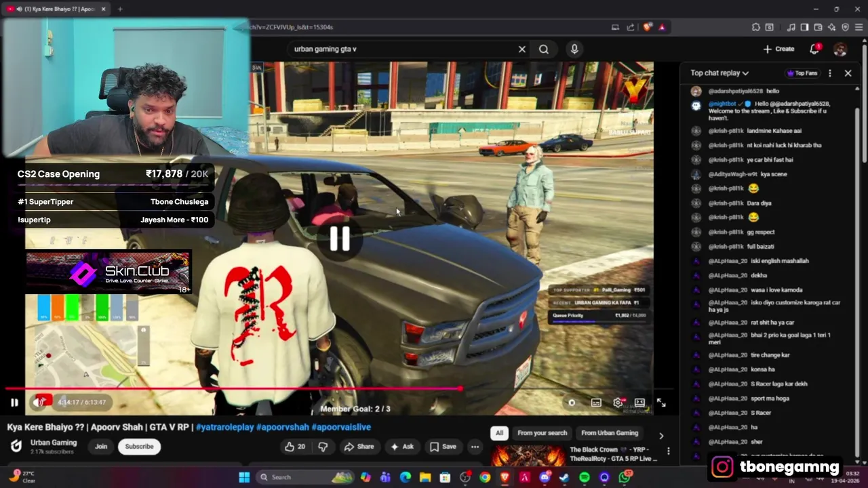Open the #apoorvshah hashtag

[x=282, y=427]
